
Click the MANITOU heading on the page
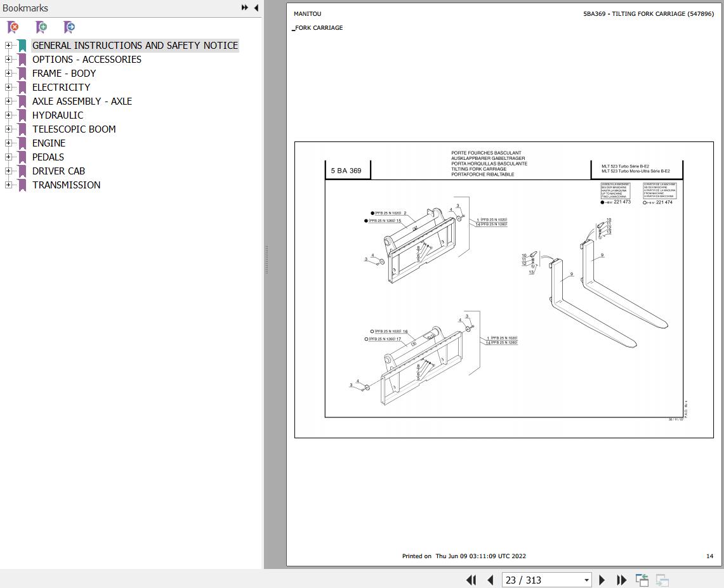tap(308, 14)
